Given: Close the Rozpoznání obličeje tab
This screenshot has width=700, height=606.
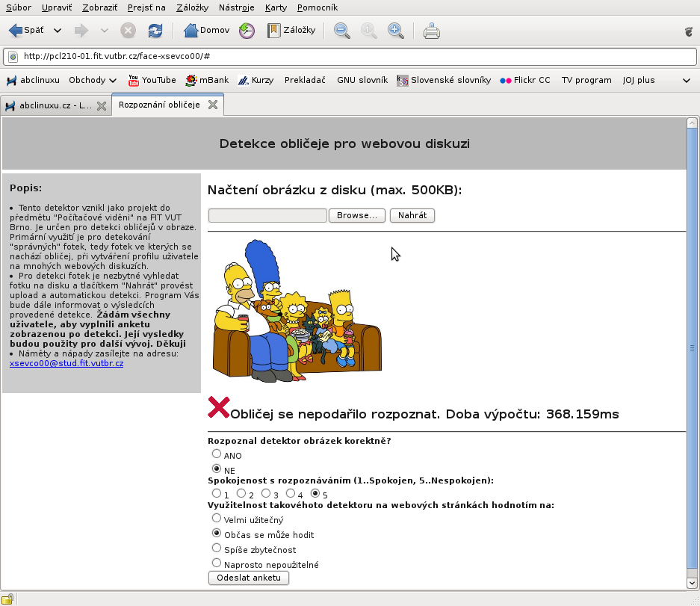Looking at the screenshot, I should point(213,105).
